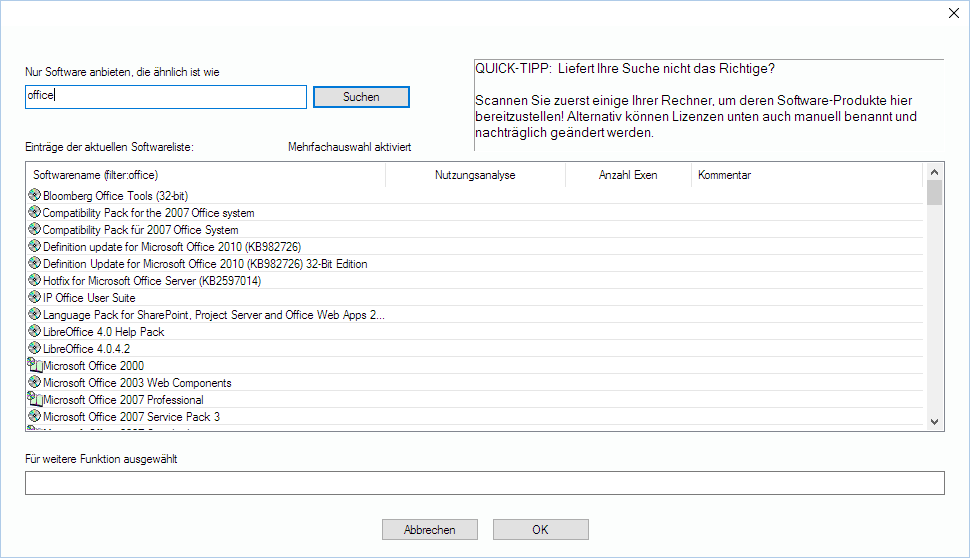Click icon beside LibreOffice 4.0.4.2

(x=35, y=348)
